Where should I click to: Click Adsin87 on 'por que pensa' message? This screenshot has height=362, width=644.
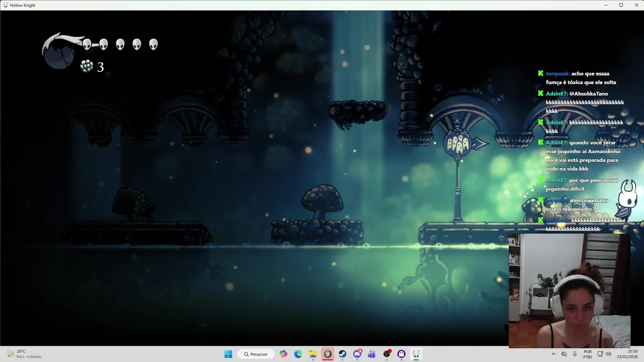coord(556,180)
